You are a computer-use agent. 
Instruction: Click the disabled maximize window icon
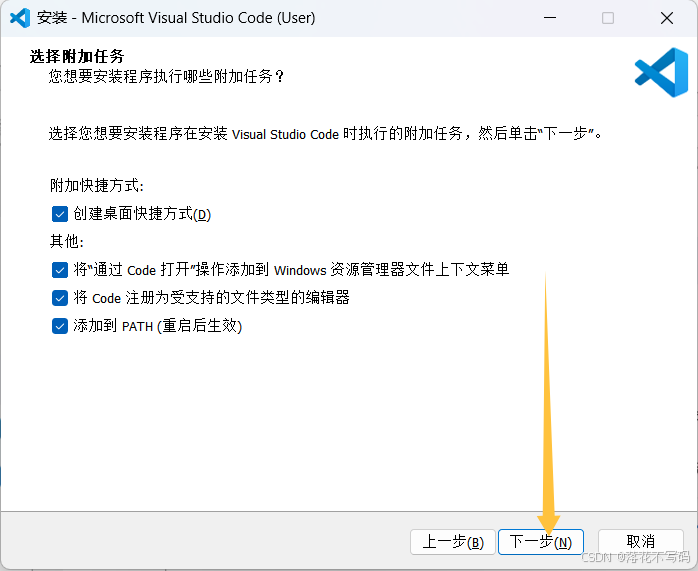pyautogui.click(x=608, y=18)
